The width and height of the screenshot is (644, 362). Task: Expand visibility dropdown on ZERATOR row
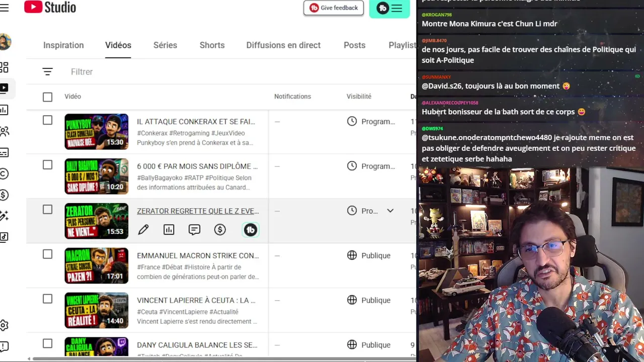click(390, 211)
